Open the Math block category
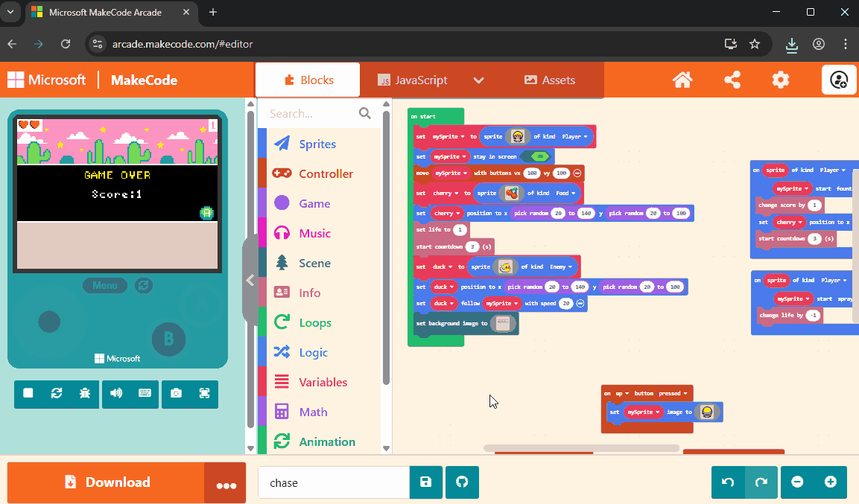 click(319, 412)
